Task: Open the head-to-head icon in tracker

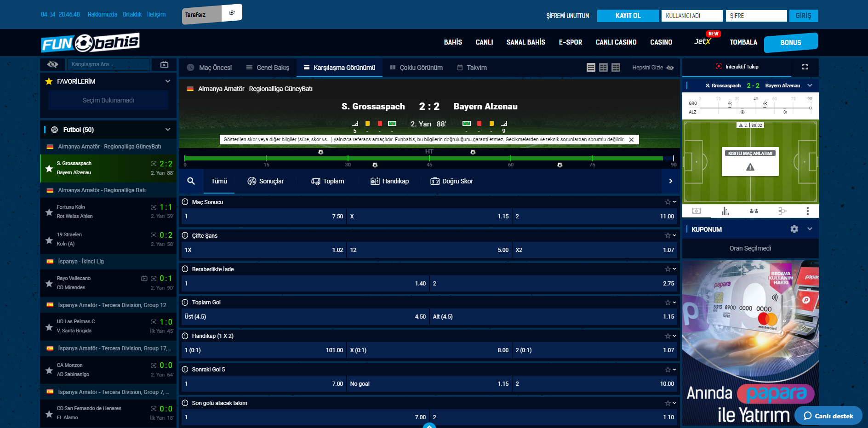Action: [x=754, y=211]
